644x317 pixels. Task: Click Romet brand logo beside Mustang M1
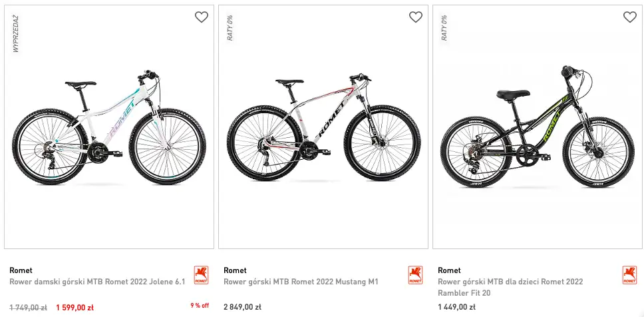[415, 275]
